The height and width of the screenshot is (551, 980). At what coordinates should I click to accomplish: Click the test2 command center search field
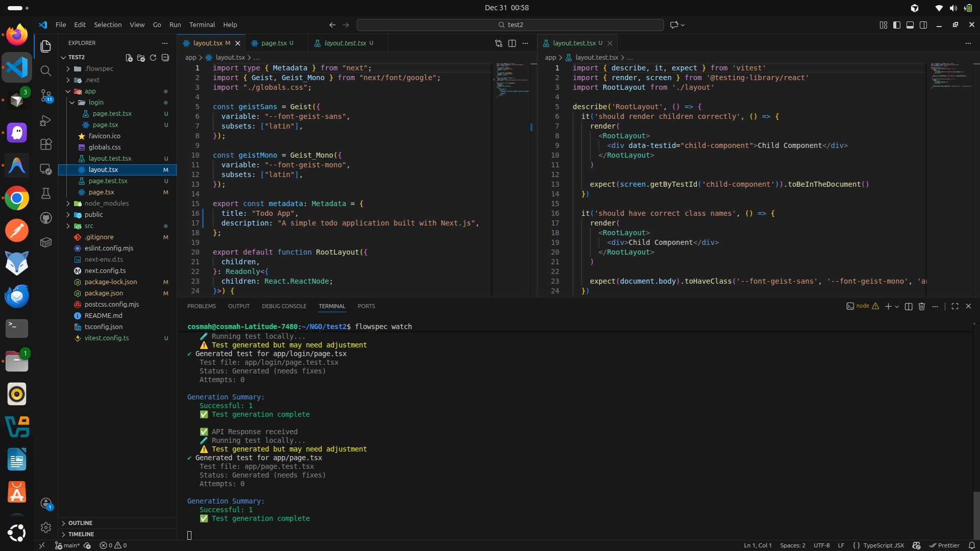tap(510, 25)
